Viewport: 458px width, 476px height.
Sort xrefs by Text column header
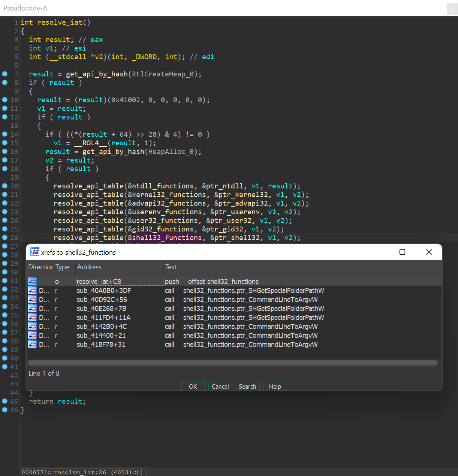(171, 267)
